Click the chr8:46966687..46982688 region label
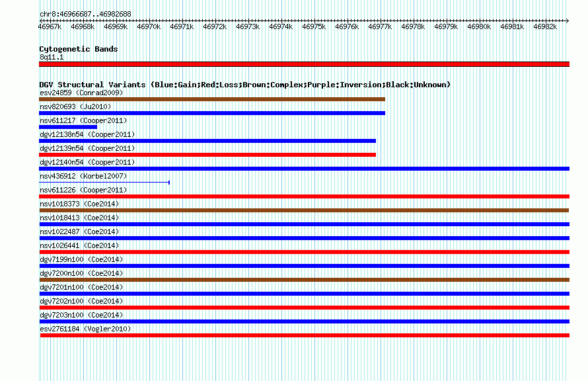Image resolution: width=588 pixels, height=381 pixels. 85,15
